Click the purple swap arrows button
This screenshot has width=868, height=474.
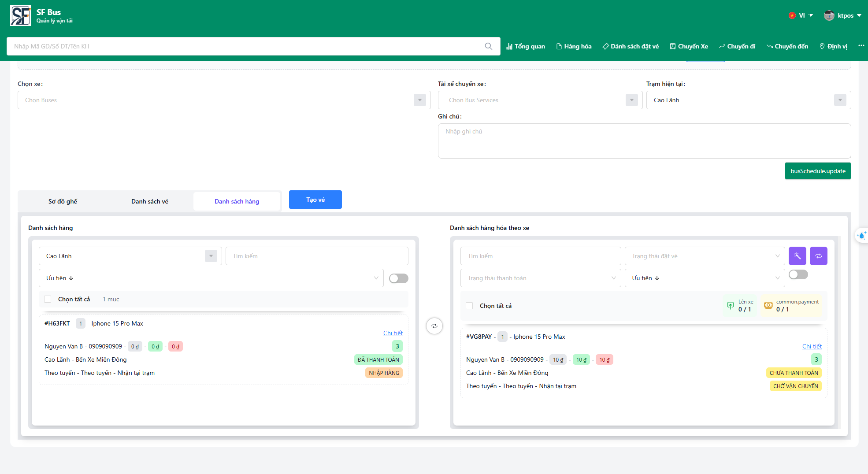click(x=818, y=256)
